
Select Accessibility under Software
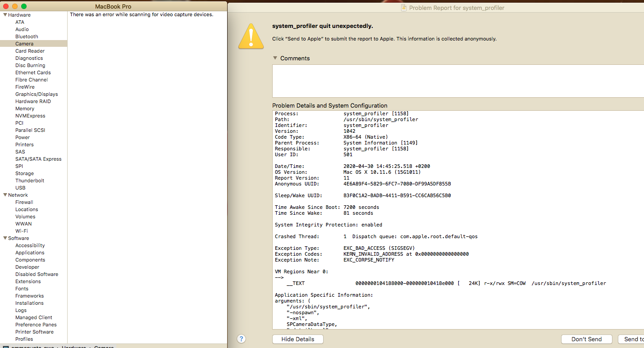coord(30,245)
